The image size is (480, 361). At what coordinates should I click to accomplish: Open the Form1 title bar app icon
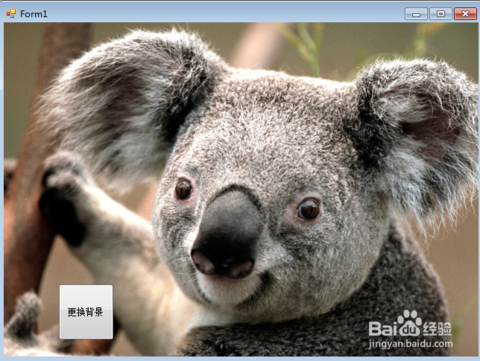(11, 14)
